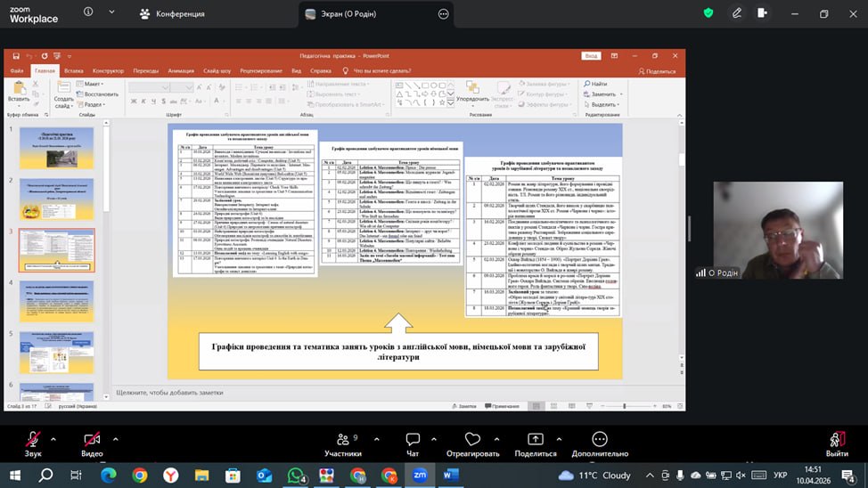Click the O Родін participant video tile
Viewport: 868px width, 488px height.
[x=777, y=230]
